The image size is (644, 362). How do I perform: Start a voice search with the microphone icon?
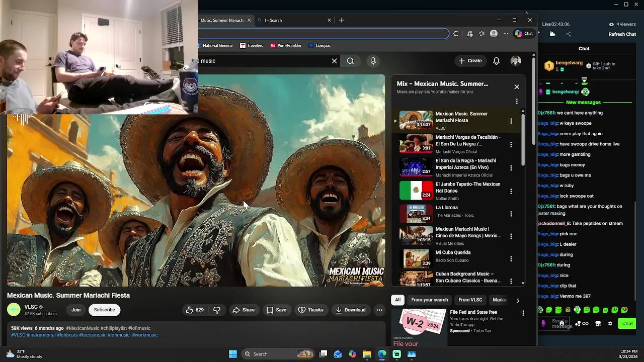373,61
